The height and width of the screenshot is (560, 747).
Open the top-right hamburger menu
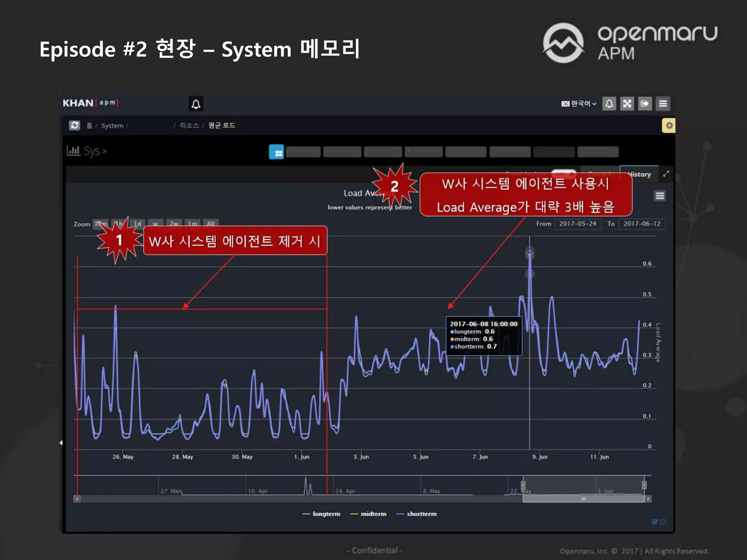(x=663, y=104)
